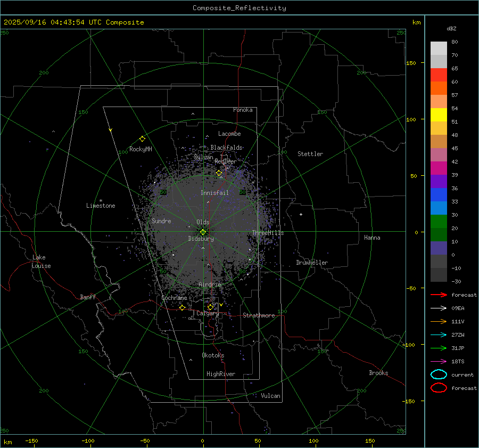Pick the green swatch between 30 and 20 dBZ
Viewport: 479px width, 448px height.
[x=439, y=222]
